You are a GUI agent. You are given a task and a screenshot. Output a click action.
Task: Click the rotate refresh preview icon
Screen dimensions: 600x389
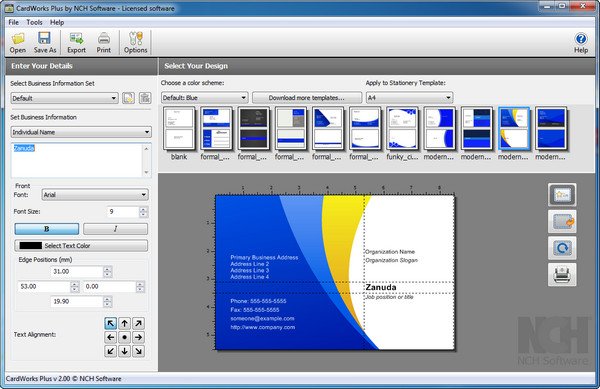coord(562,248)
